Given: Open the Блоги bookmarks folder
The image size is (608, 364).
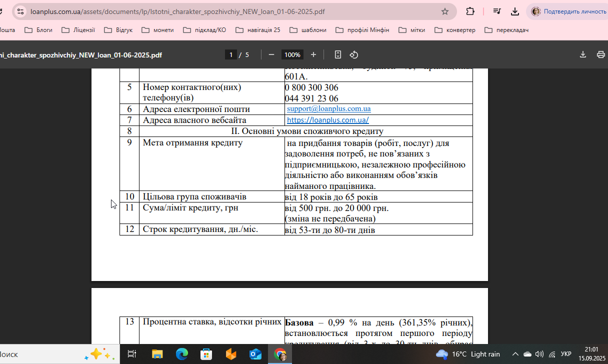Looking at the screenshot, I should (39, 30).
